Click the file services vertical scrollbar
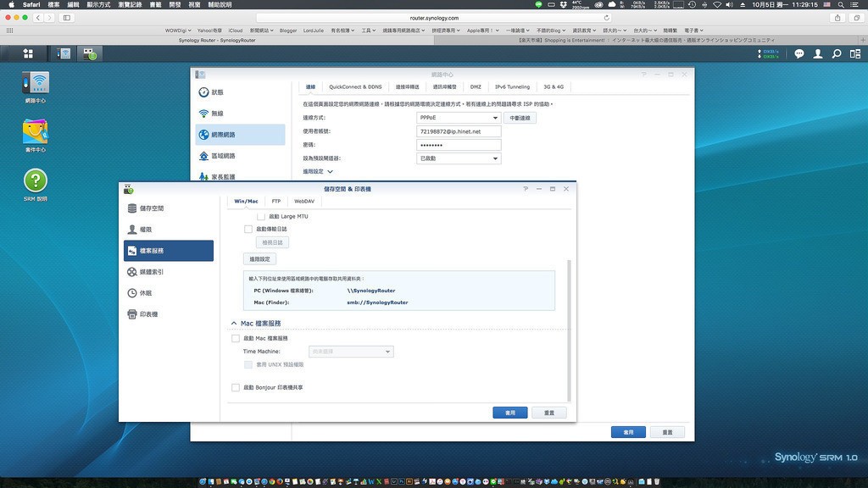The height and width of the screenshot is (488, 868). click(x=569, y=330)
